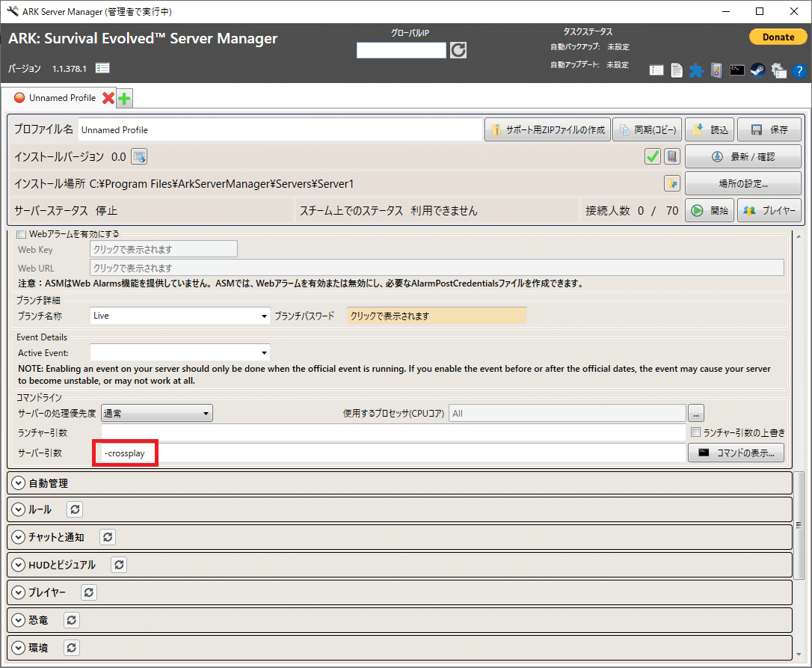
Task: Toggle ランチャー引数の上書き checkbox
Action: pos(696,432)
